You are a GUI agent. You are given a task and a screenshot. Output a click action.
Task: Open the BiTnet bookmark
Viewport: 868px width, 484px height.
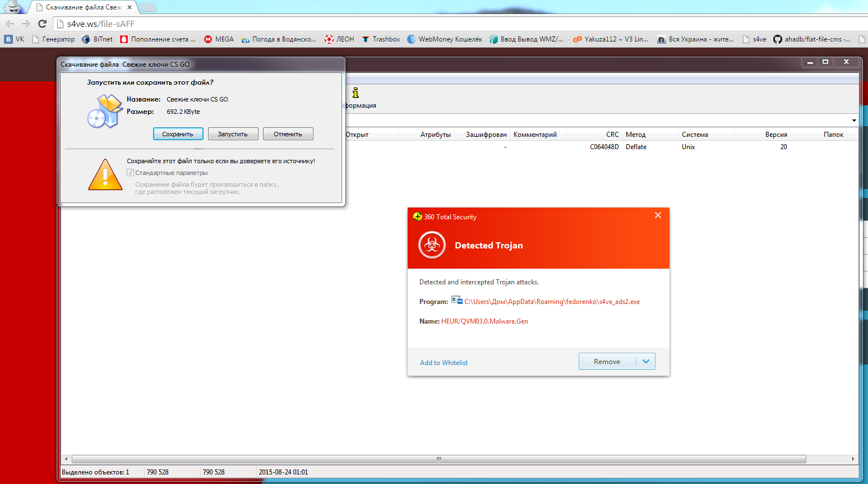(97, 39)
